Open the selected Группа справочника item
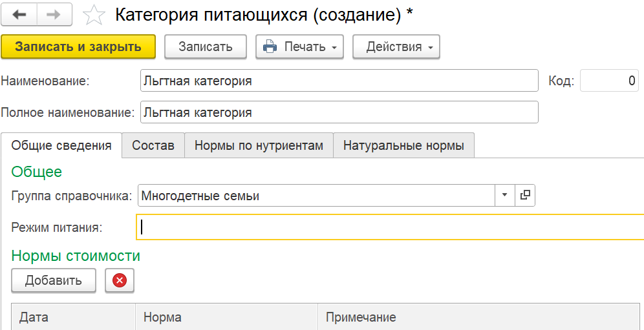The width and height of the screenshot is (644, 330). (x=525, y=195)
